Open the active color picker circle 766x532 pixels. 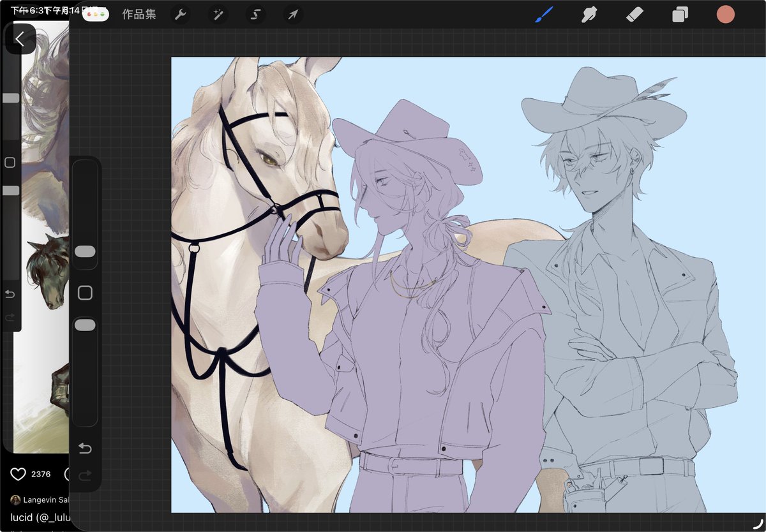pyautogui.click(x=726, y=14)
